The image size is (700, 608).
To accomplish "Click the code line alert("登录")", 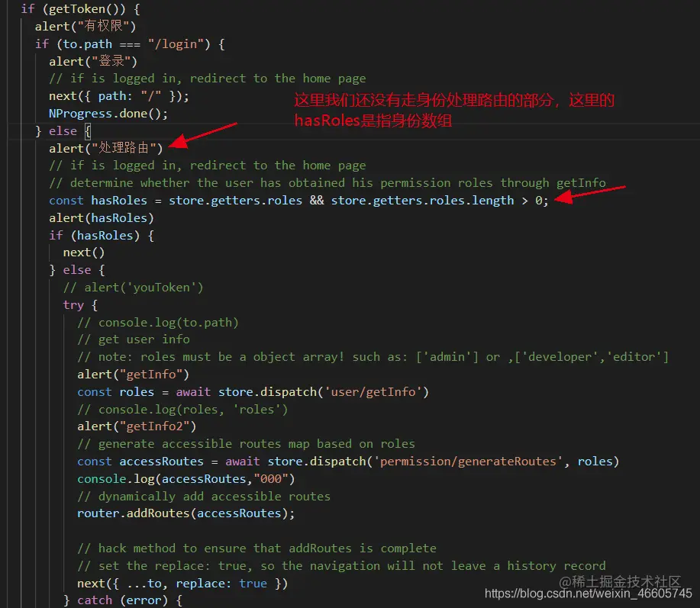I will pyautogui.click(x=93, y=61).
